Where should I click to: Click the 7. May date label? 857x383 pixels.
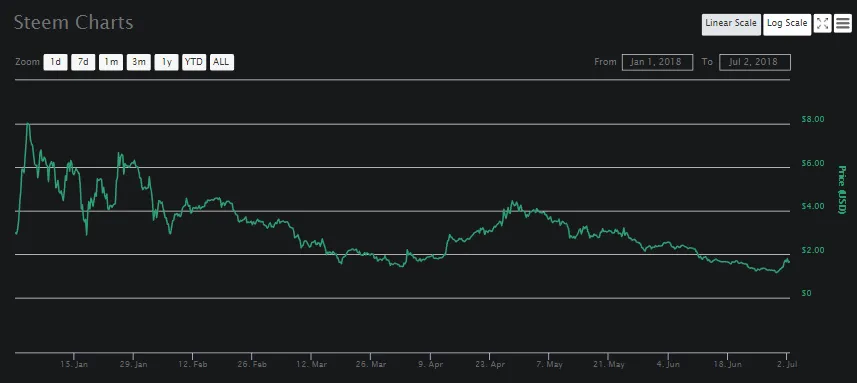click(x=549, y=364)
